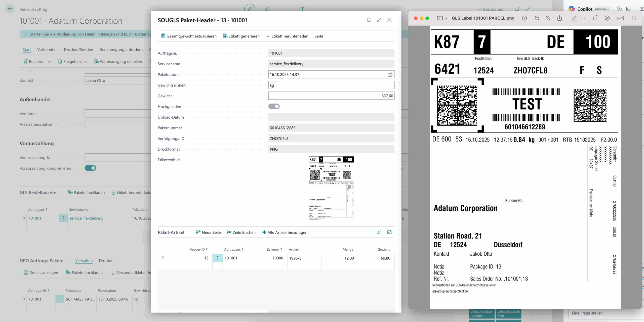Toggle Vorauszahlung komprimieren switch
Screen dimensions: 644x322
pos(90,168)
